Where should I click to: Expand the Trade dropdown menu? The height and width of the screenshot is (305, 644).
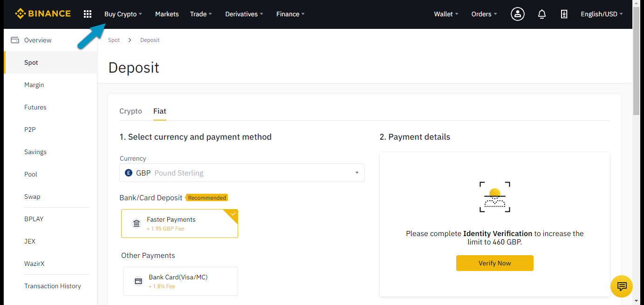[201, 14]
